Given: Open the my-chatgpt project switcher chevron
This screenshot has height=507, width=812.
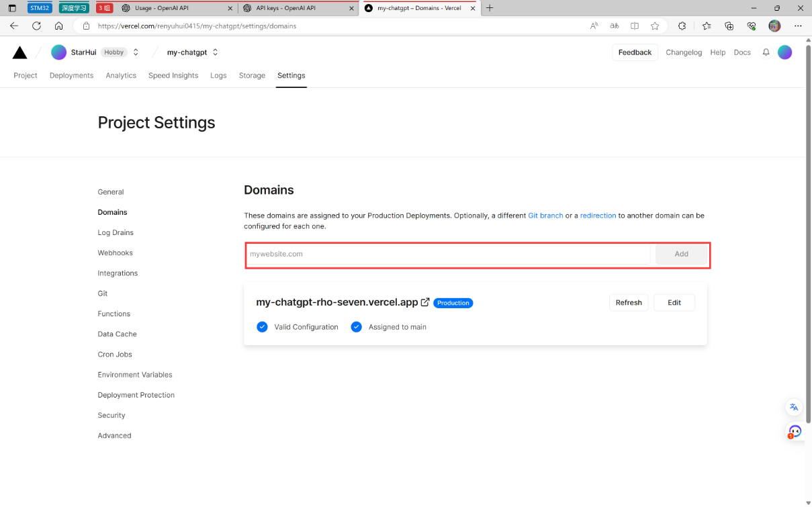Looking at the screenshot, I should pos(216,52).
